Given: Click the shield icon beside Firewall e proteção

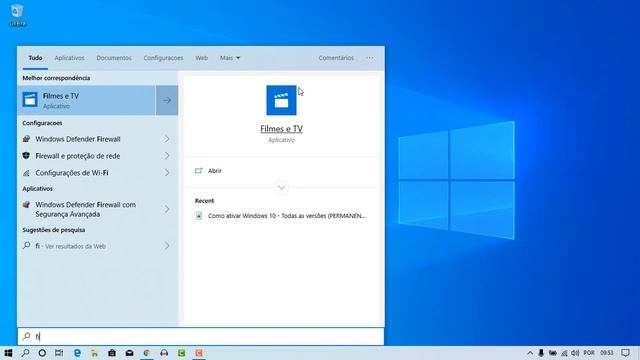Looking at the screenshot, I should click(27, 156).
